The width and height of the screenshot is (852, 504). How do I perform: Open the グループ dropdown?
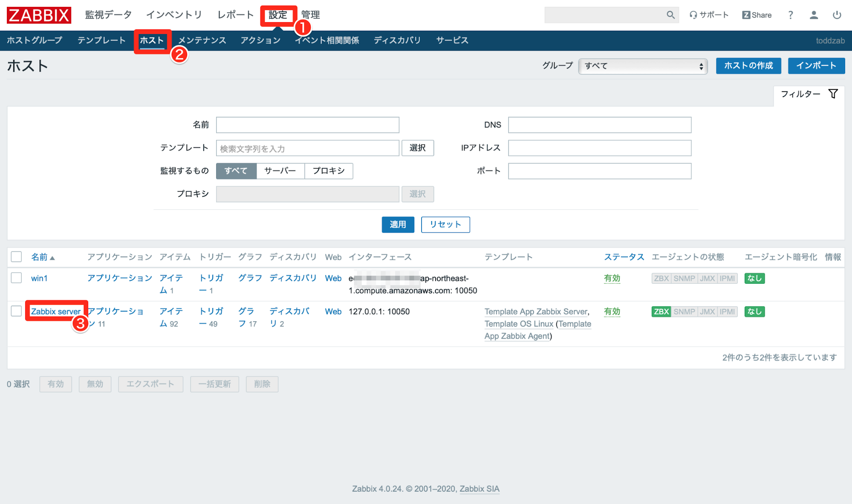(x=643, y=66)
